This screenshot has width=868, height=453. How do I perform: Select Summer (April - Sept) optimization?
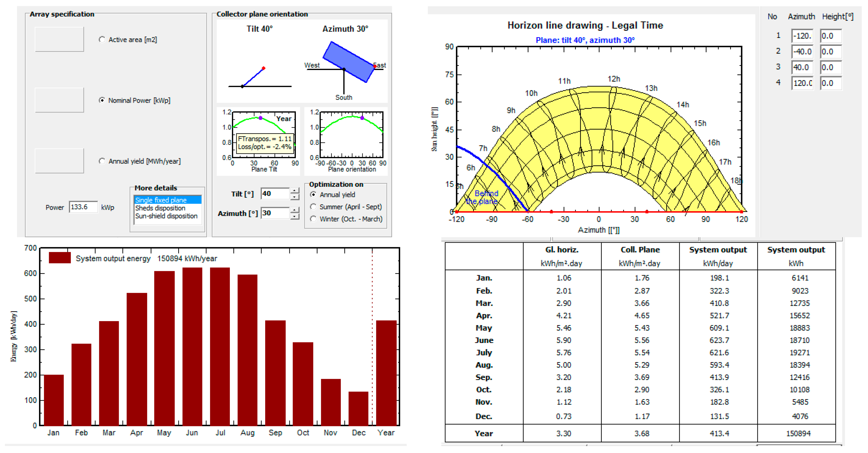[x=313, y=207]
